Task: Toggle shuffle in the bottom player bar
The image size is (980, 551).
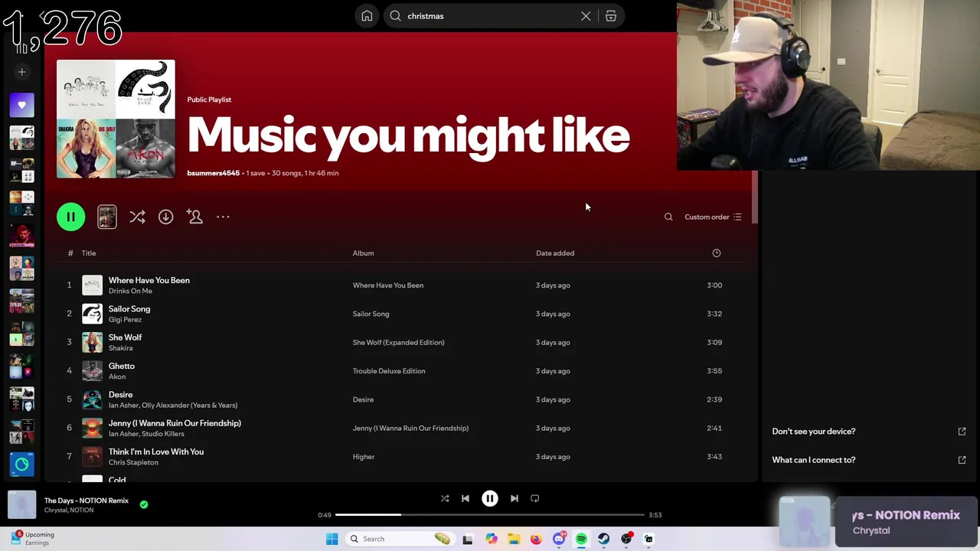Action: click(445, 498)
